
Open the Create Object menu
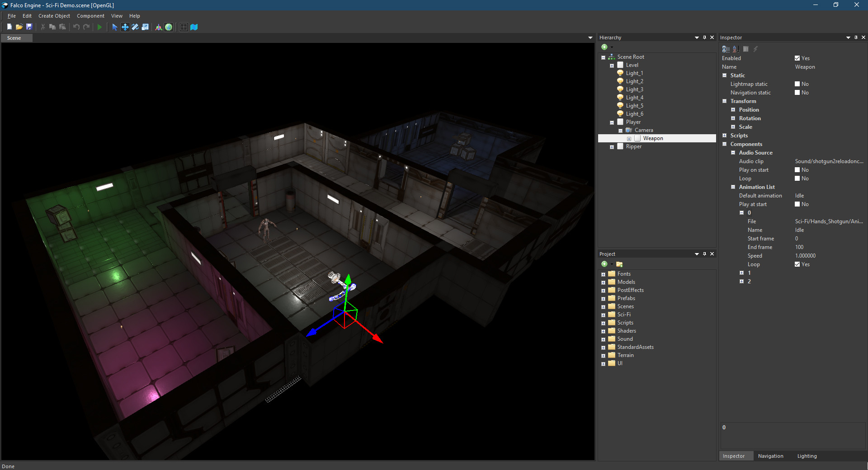54,16
